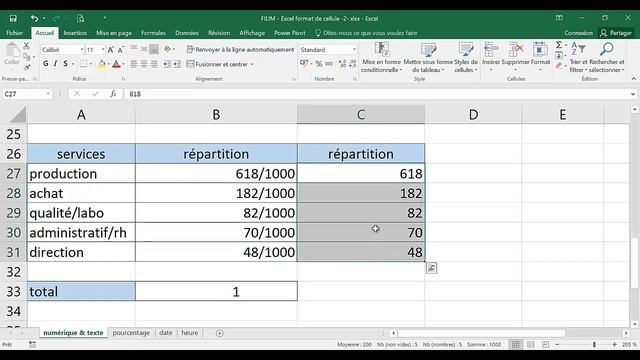Switch to the Formules tab
Screen dimensions: 640x360
pyautogui.click(x=153, y=33)
